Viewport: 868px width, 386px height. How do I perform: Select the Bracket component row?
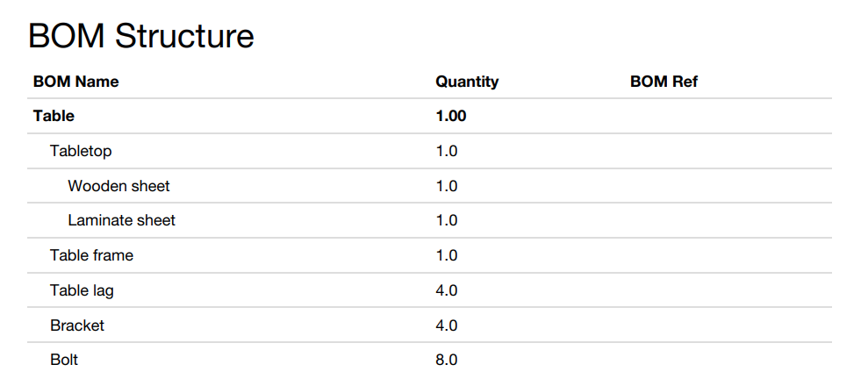pos(77,325)
